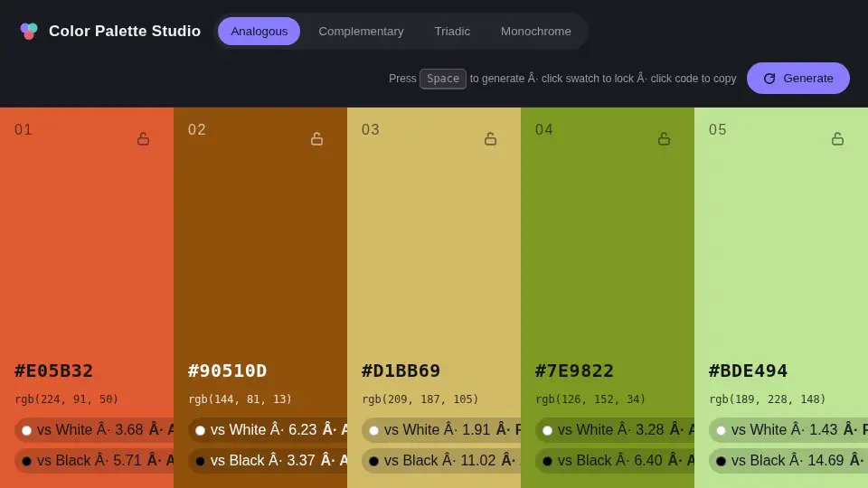Switch to the Complementary tab

tap(361, 31)
